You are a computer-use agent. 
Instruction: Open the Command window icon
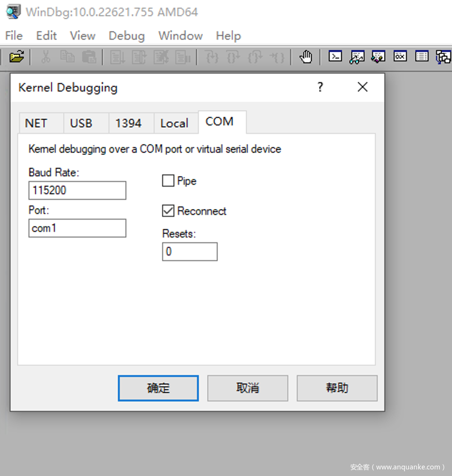(335, 57)
